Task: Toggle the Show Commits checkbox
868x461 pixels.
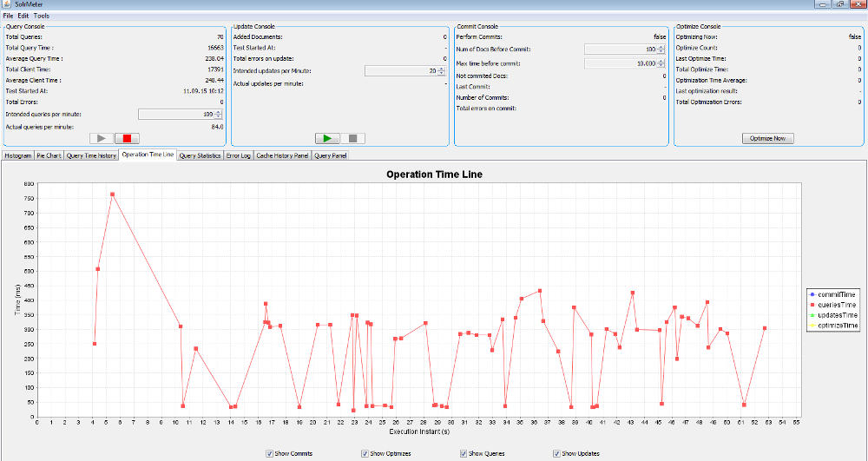Action: click(270, 453)
